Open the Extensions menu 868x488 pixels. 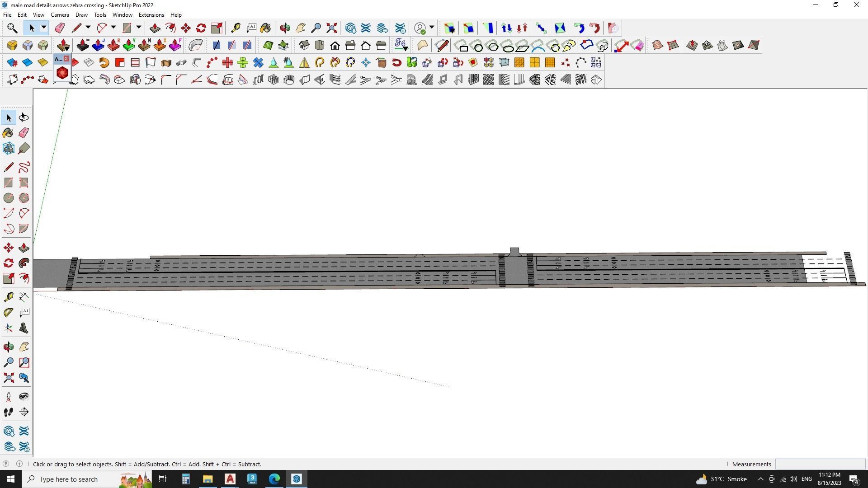coord(151,15)
